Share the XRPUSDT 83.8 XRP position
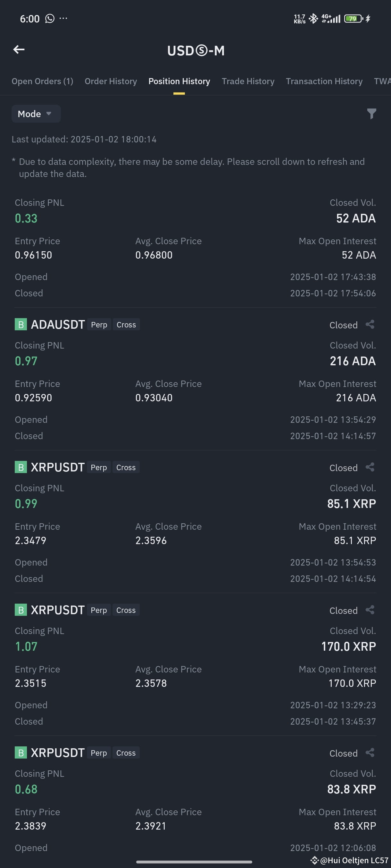This screenshot has width=391, height=868. click(x=370, y=753)
